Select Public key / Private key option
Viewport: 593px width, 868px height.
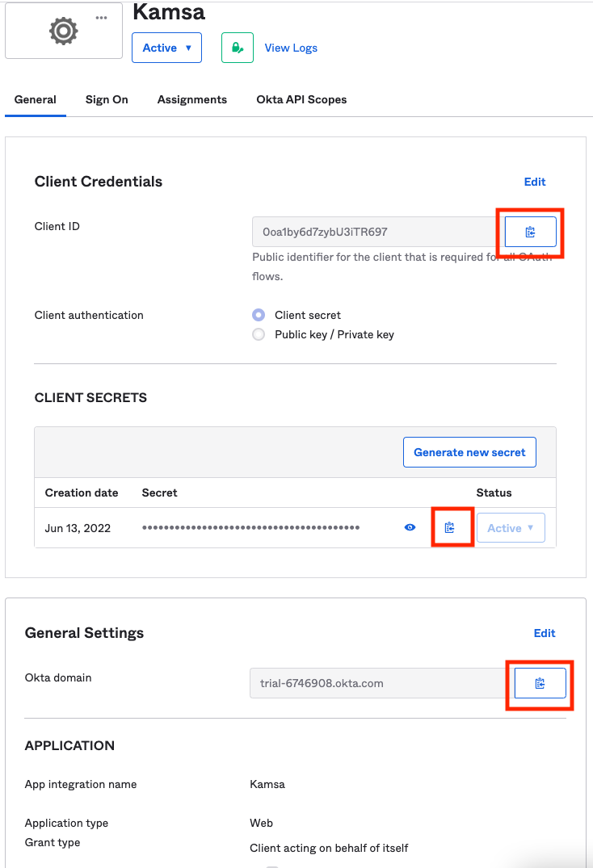click(259, 334)
